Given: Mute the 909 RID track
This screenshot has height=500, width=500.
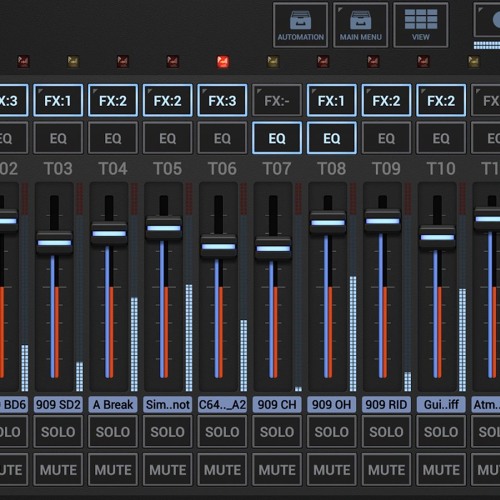Looking at the screenshot, I should click(386, 470).
